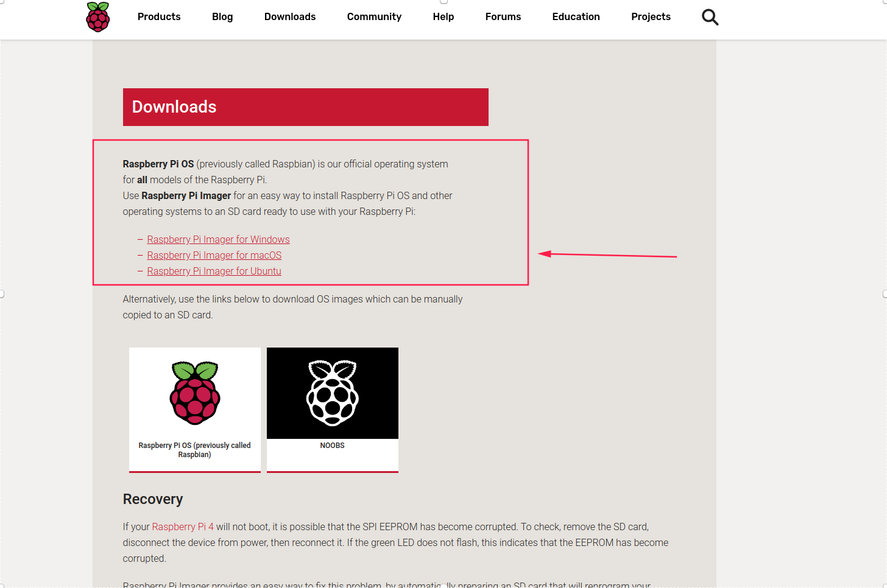Click the Raspberry Pi logo icon
This screenshot has width=887, height=588.
coord(98,17)
